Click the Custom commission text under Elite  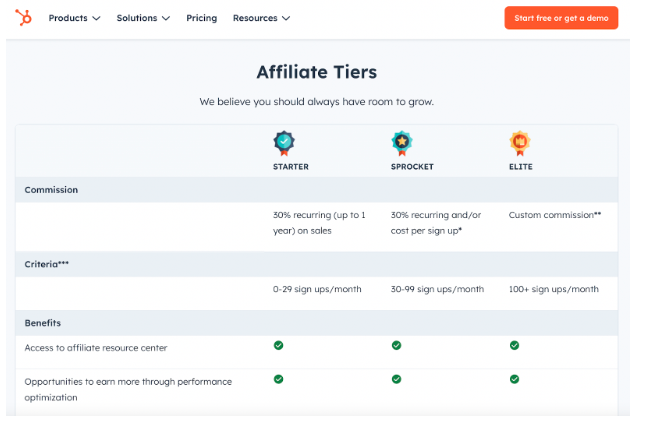click(554, 215)
